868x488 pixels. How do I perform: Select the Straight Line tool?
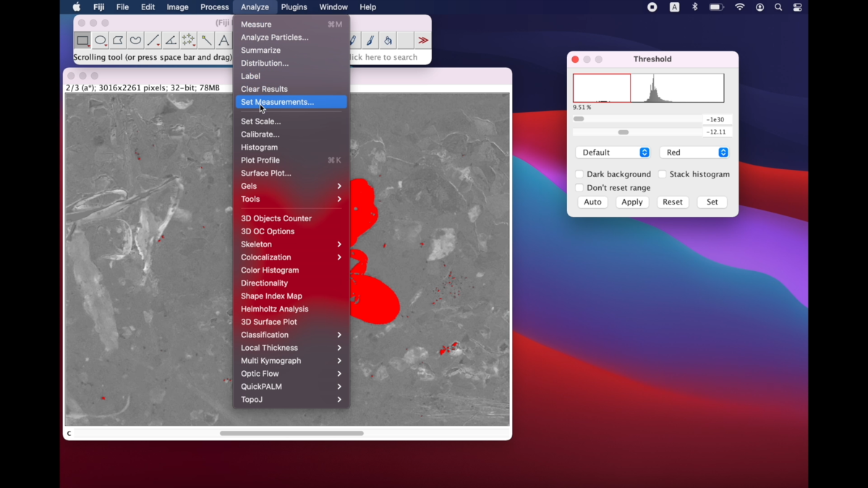[x=153, y=40]
